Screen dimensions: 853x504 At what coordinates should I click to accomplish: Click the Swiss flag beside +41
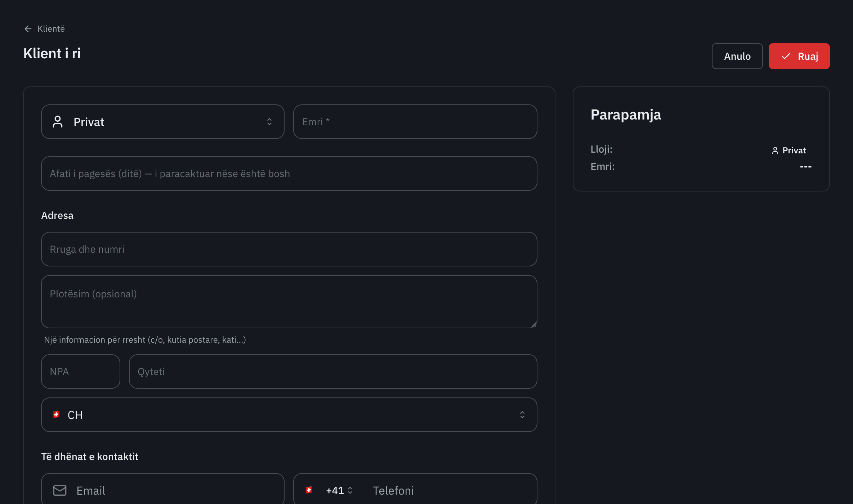309,490
